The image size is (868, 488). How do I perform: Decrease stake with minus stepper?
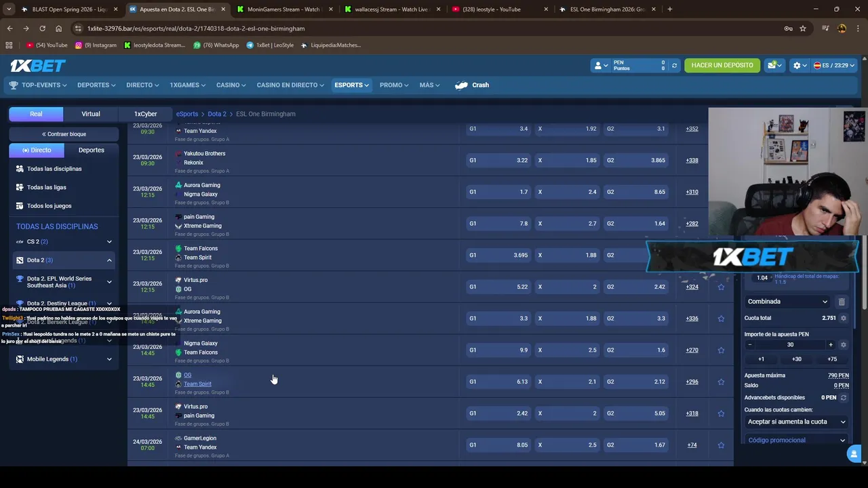[750, 345]
